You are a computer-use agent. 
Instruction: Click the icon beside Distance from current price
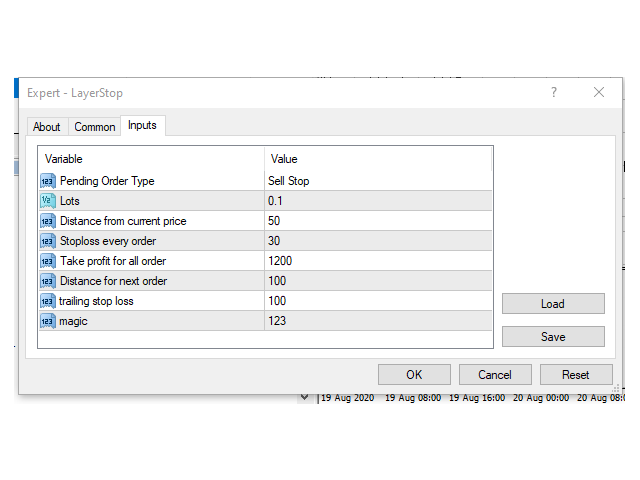tap(47, 221)
